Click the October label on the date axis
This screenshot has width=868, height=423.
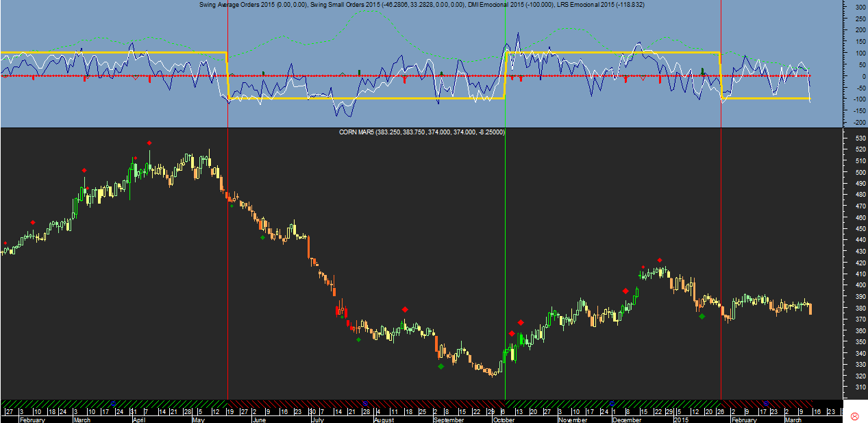pos(504,420)
